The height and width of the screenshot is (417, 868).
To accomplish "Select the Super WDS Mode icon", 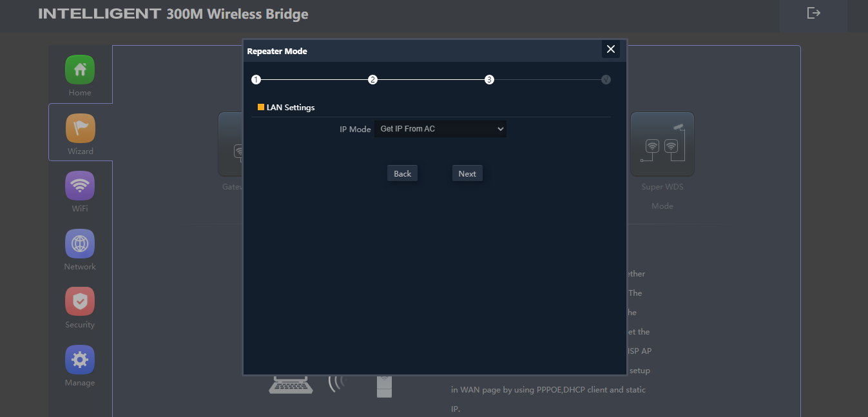I will tap(662, 144).
